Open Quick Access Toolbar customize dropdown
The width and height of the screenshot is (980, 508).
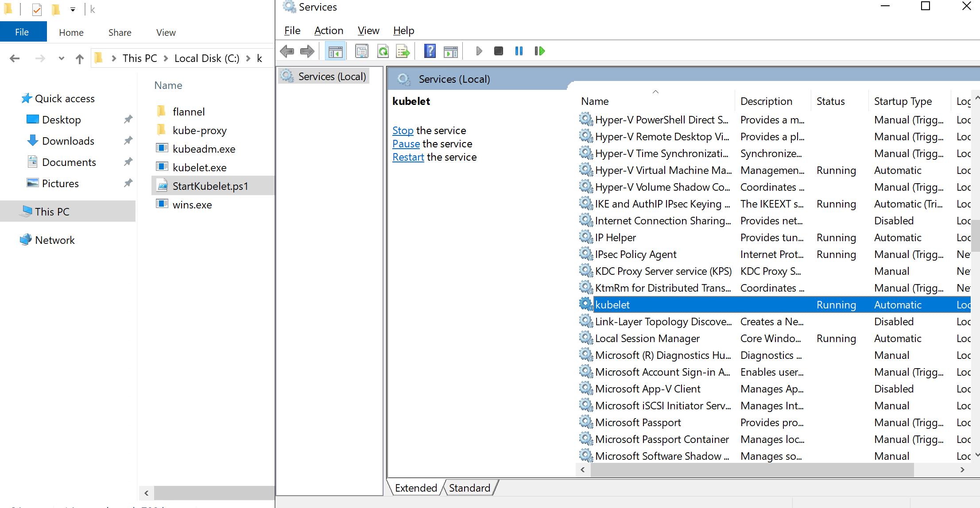[x=73, y=9]
